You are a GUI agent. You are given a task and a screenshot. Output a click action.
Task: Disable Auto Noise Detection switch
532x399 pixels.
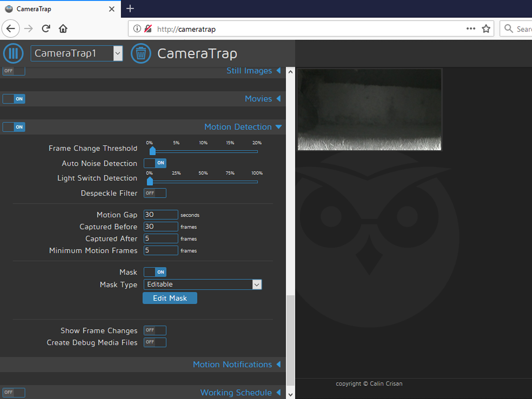(155, 163)
